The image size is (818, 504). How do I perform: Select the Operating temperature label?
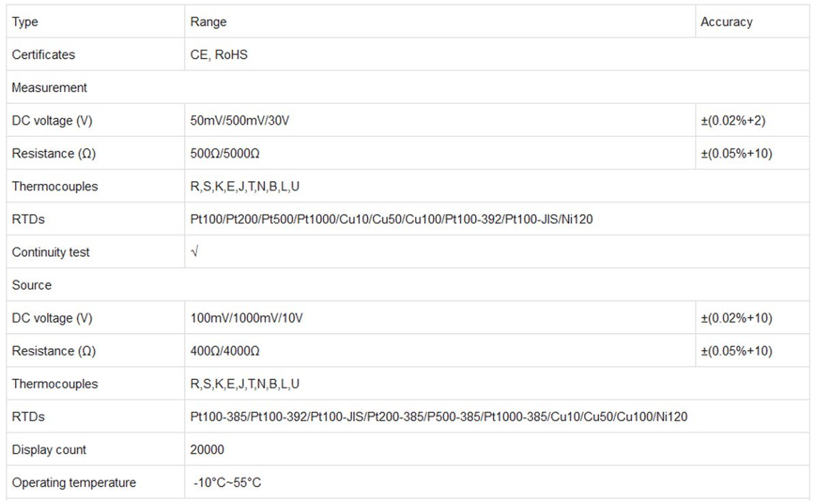(x=74, y=482)
